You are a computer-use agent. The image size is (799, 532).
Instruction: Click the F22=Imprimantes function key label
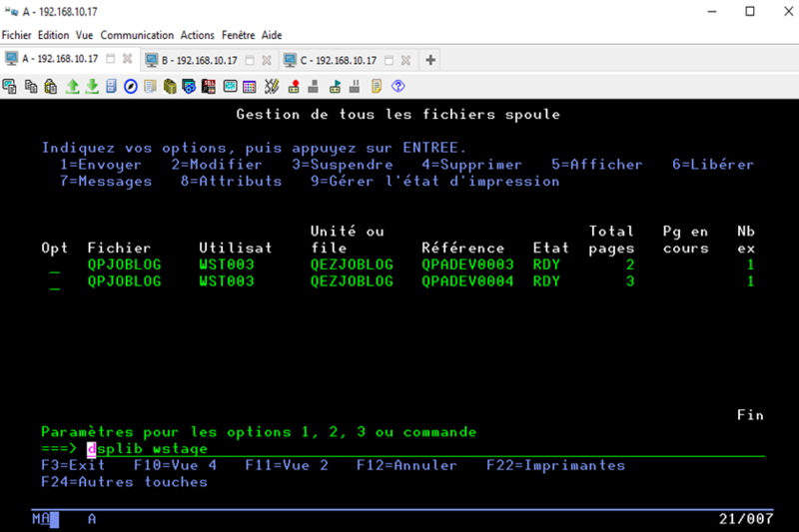click(555, 465)
